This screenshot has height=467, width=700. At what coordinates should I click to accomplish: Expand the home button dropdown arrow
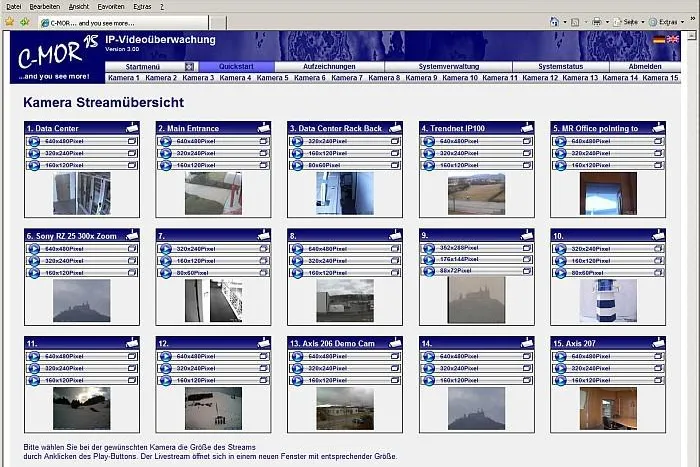point(565,22)
